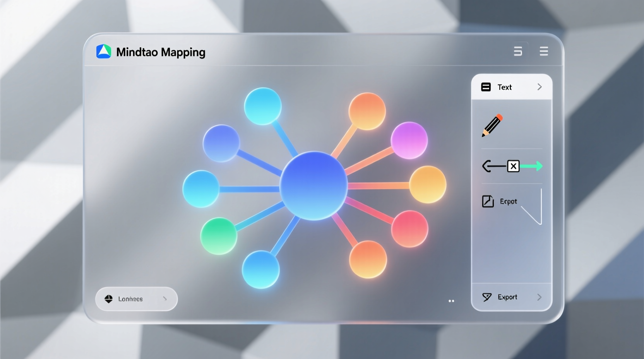Click the note icon next to Ecpot
Screen dimensions: 644x359
(488, 201)
